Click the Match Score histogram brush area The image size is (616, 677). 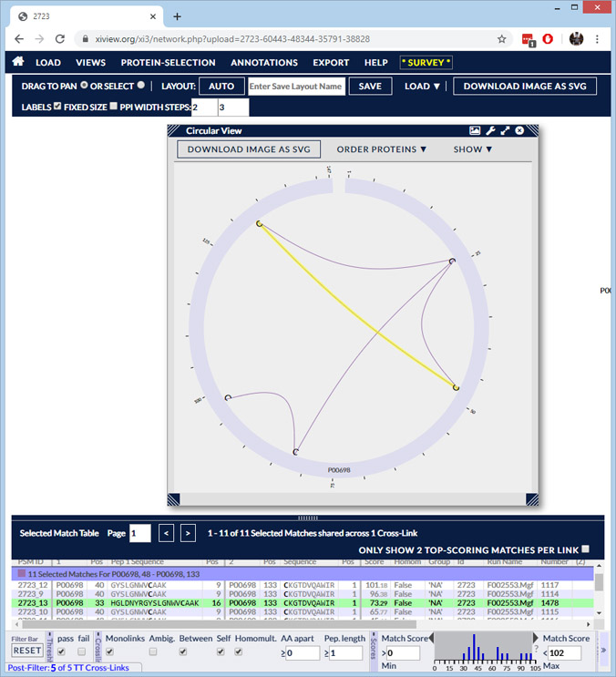tap(483, 646)
